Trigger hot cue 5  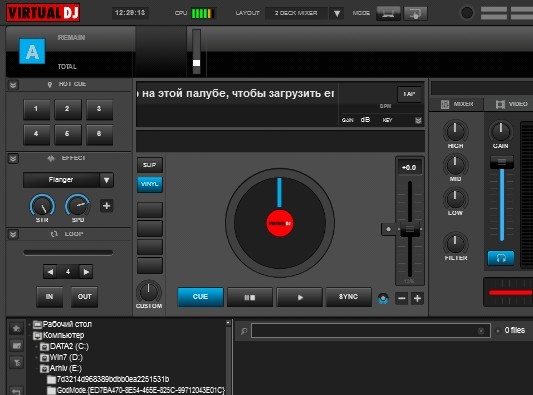[68, 134]
